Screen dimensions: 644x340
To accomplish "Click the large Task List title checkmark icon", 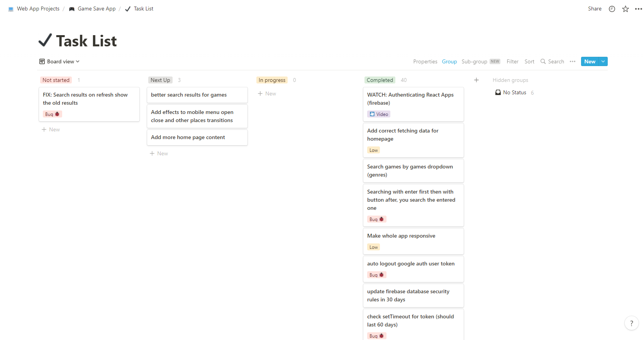I will click(45, 40).
